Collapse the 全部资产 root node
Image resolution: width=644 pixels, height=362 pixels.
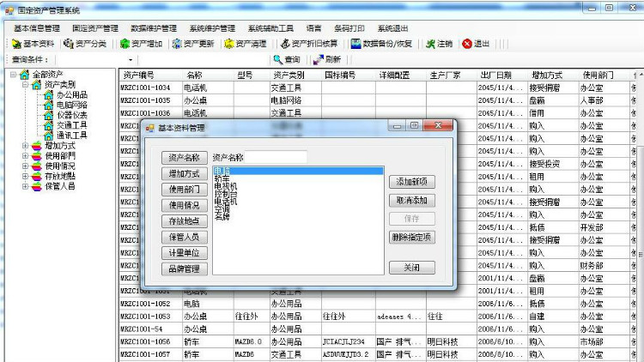pos(13,75)
